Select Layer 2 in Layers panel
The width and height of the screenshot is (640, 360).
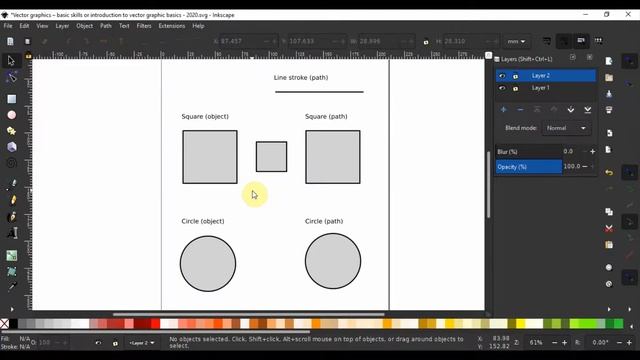coord(546,76)
